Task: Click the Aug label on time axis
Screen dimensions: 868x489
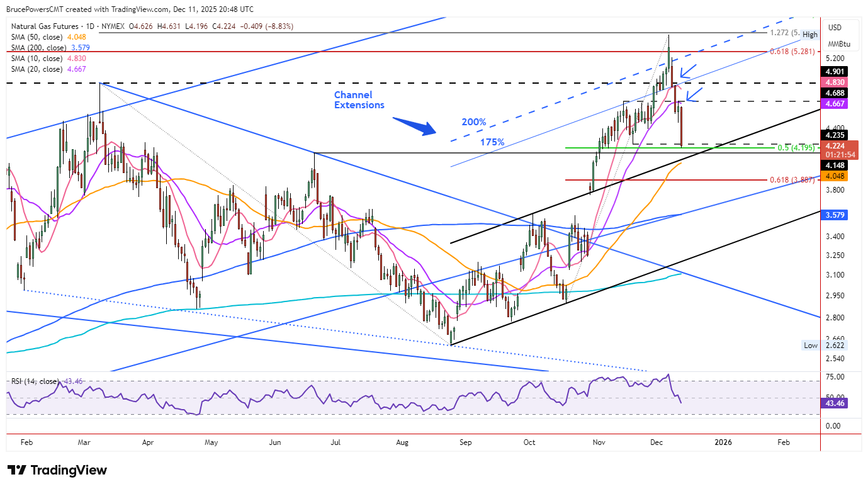Action: coord(402,442)
